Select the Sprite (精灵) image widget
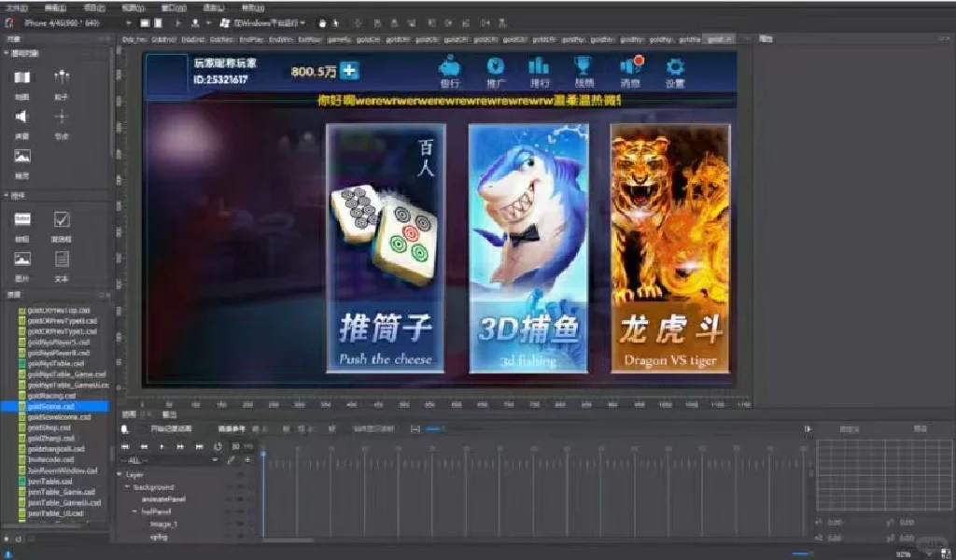 22,156
